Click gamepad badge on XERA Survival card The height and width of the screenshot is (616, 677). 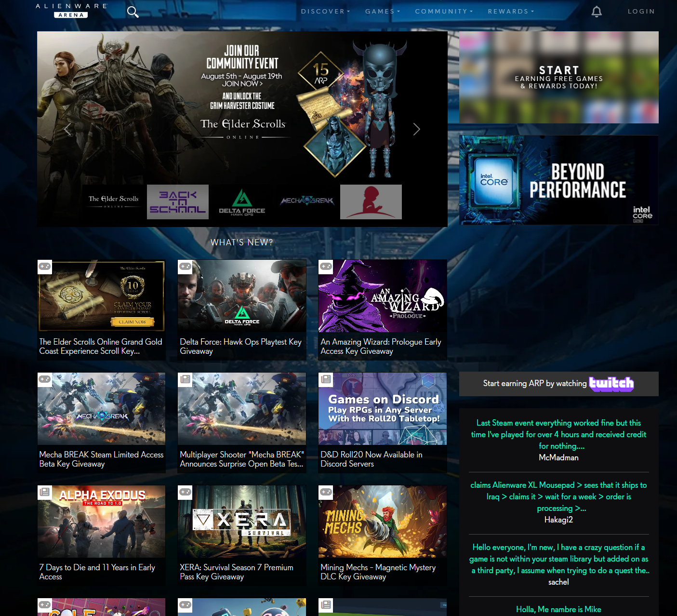pyautogui.click(x=186, y=492)
